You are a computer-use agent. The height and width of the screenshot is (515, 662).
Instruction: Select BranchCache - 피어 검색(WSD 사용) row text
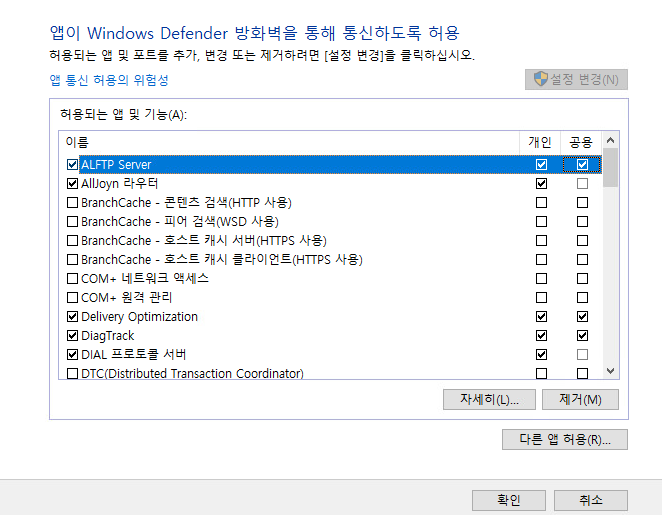pos(180,222)
